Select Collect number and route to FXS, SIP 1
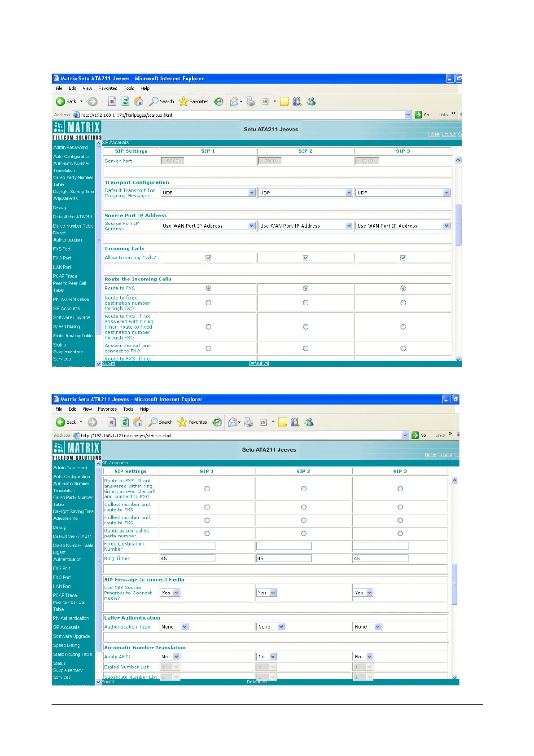Viewport: 534px width, 756px height. coord(207,507)
